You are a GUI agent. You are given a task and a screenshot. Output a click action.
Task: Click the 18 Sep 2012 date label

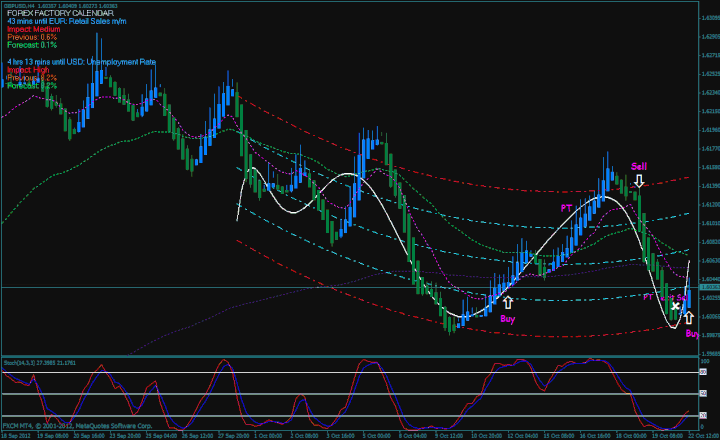[x=16, y=435]
